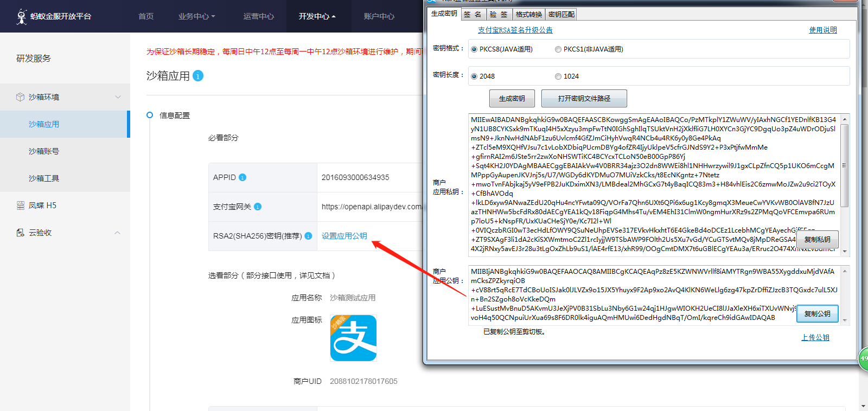Click the 复制公钥 button
Image resolution: width=868 pixels, height=411 pixels.
tap(817, 314)
